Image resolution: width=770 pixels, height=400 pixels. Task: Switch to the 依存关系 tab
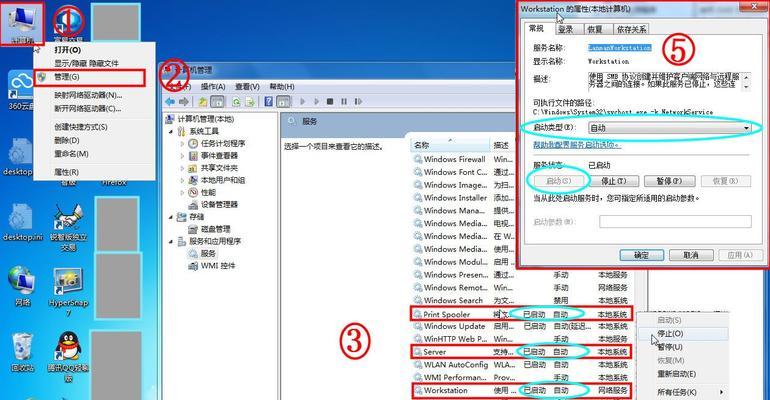pos(632,29)
